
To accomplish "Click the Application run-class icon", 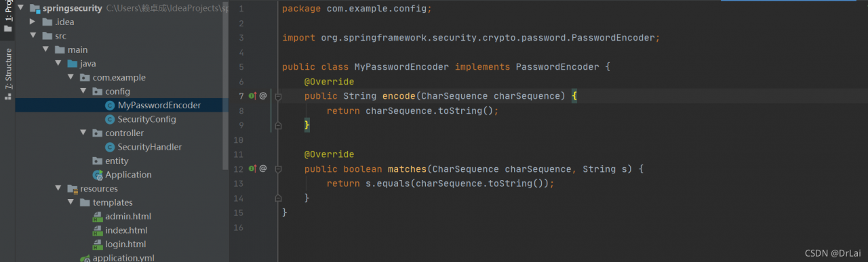I will tap(98, 175).
